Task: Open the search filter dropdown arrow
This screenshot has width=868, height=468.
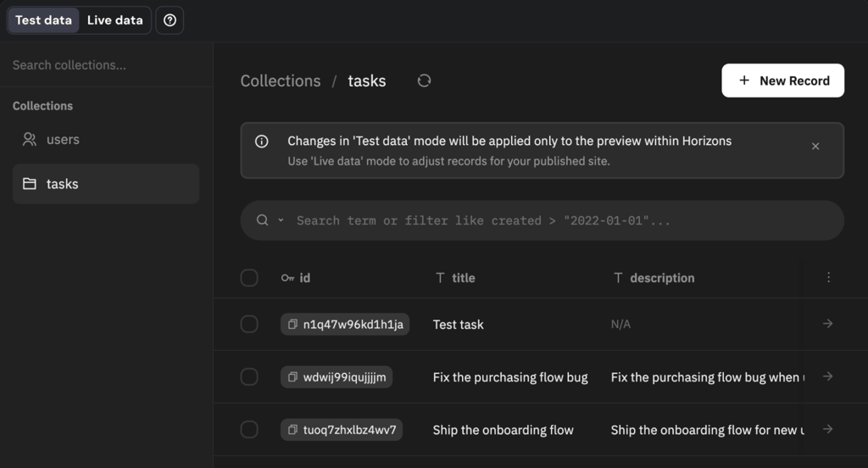Action: 281,220
